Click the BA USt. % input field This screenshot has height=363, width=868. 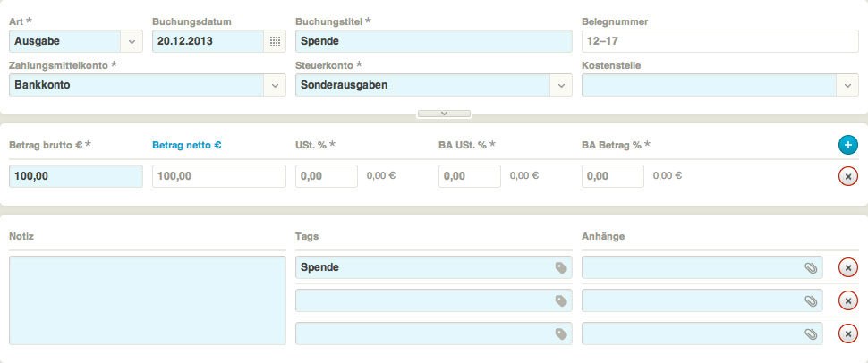pos(470,176)
